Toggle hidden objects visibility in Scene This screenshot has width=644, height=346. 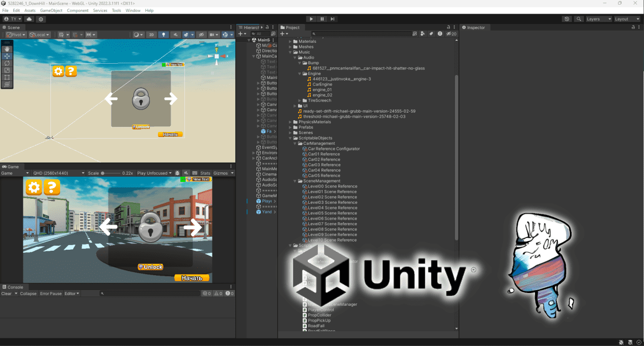click(201, 35)
